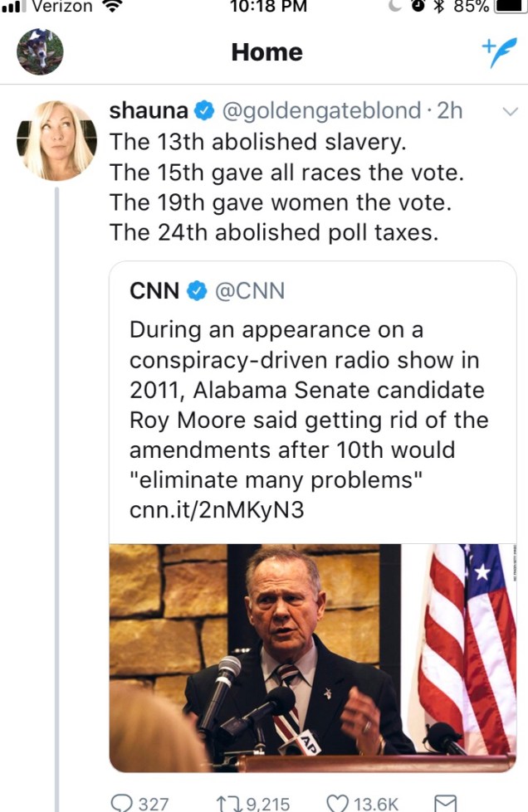The width and height of the screenshot is (528, 812).
Task: Tap the CNN account name
Action: coord(154,290)
